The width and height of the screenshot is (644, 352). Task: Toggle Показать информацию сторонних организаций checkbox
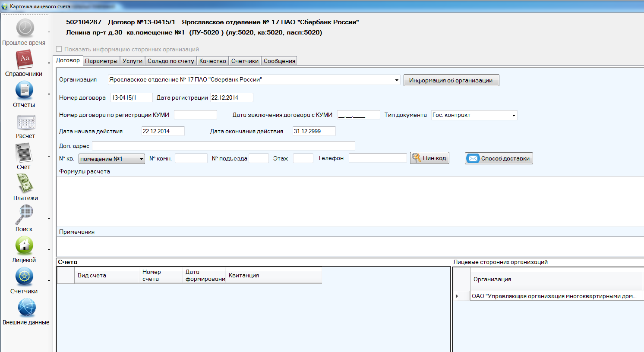pos(59,49)
